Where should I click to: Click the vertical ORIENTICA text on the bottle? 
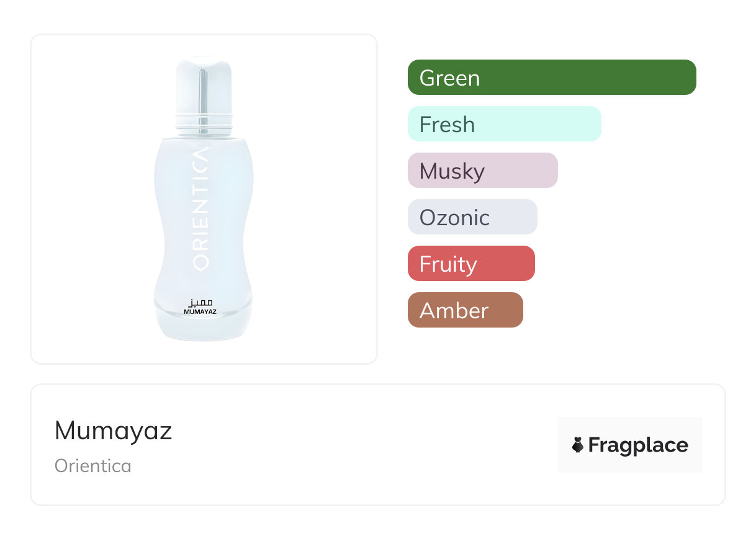[200, 209]
